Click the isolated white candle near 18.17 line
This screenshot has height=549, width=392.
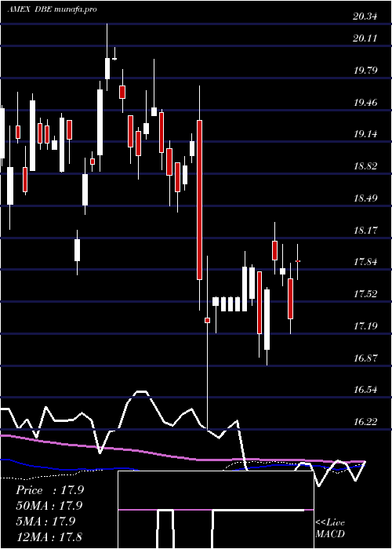coord(77,250)
